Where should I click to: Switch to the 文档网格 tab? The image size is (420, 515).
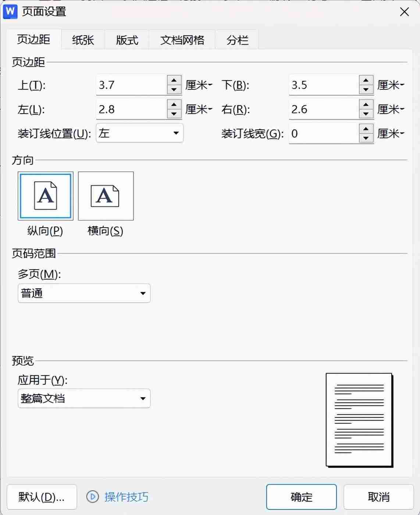coord(182,40)
